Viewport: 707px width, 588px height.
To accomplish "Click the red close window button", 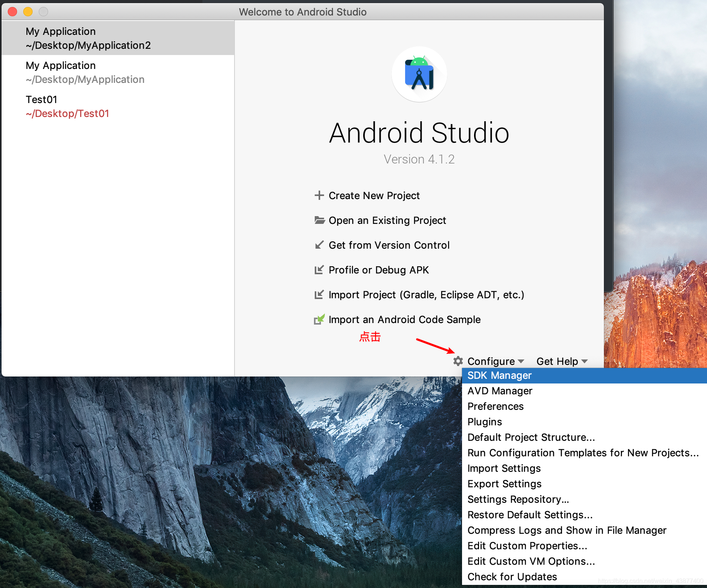I will [12, 12].
